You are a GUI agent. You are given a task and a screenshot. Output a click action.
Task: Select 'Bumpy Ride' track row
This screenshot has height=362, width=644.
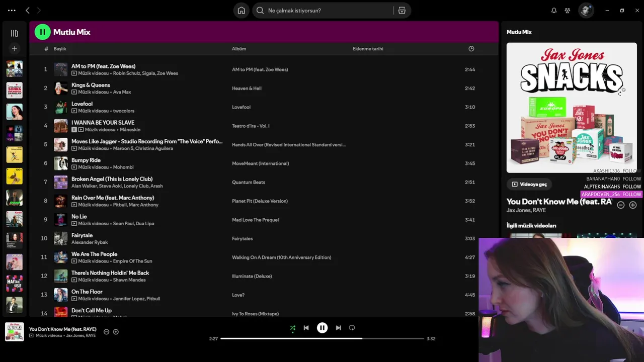(264, 163)
